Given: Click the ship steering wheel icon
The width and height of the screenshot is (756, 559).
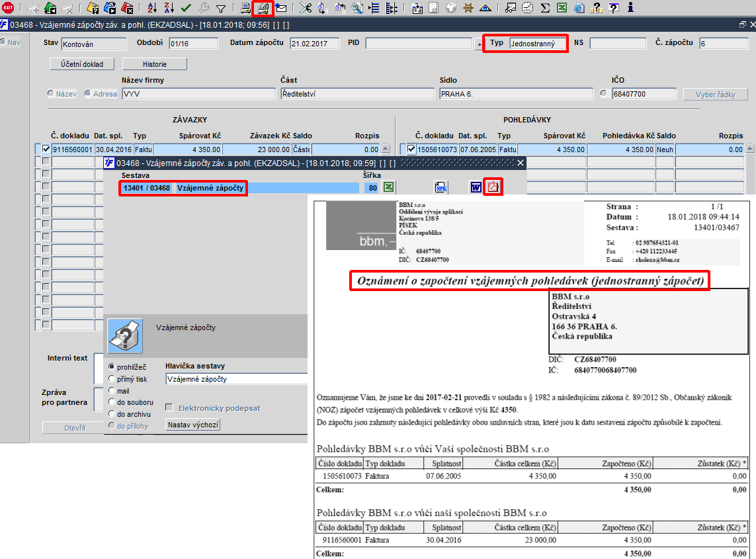Looking at the screenshot, I should pos(468,8).
